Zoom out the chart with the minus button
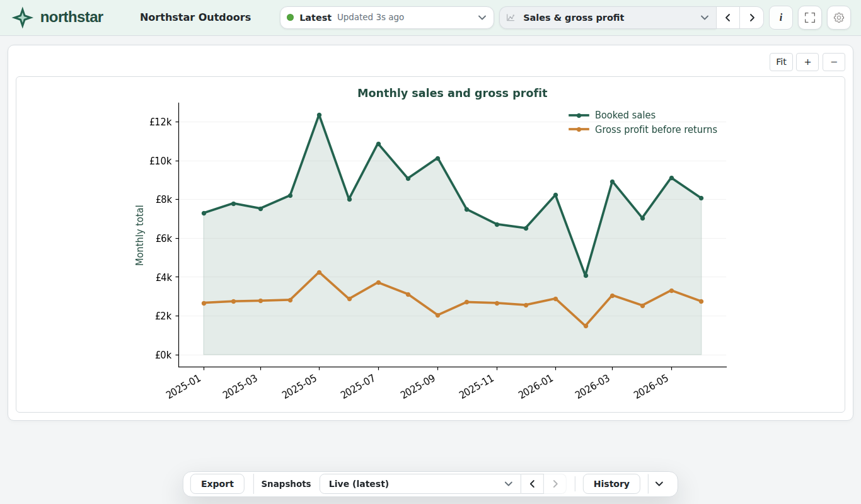Viewport: 861px width, 504px height. point(834,62)
